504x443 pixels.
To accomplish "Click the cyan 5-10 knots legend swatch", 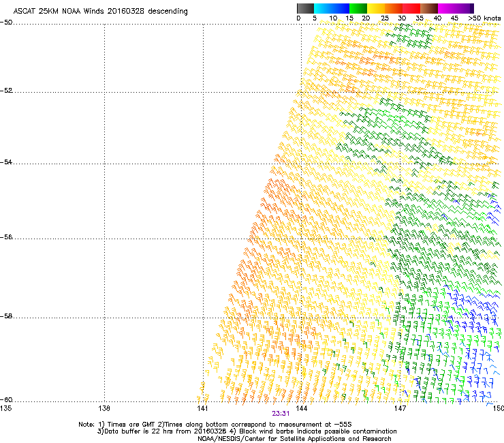I will click(x=322, y=8).
